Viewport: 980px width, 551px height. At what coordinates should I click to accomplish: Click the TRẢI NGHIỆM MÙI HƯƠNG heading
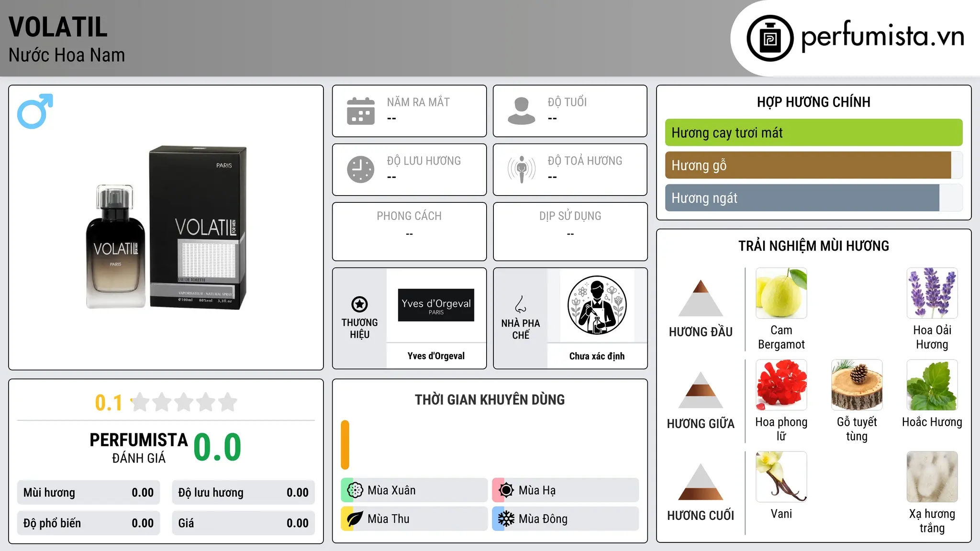coord(813,246)
